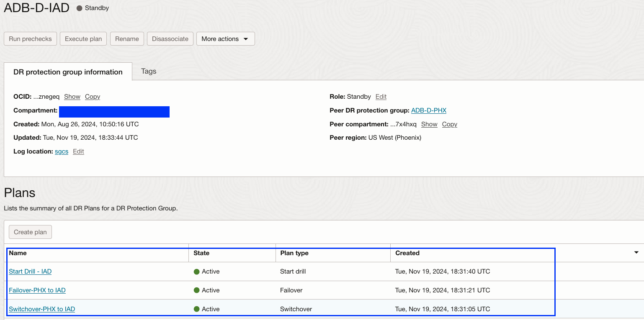
Task: Click the Rename button
Action: click(127, 39)
